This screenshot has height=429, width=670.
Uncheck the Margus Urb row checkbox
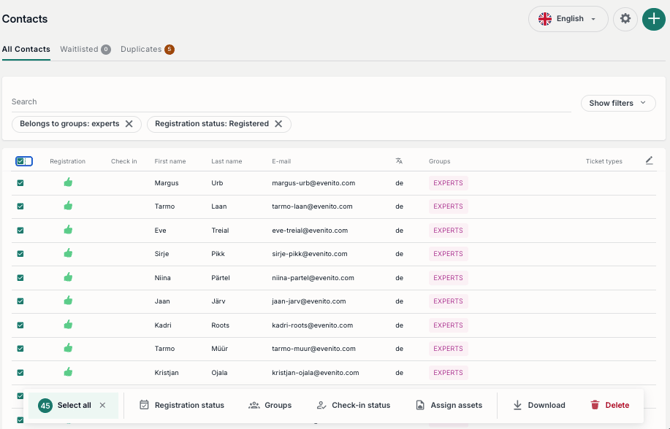click(x=20, y=183)
